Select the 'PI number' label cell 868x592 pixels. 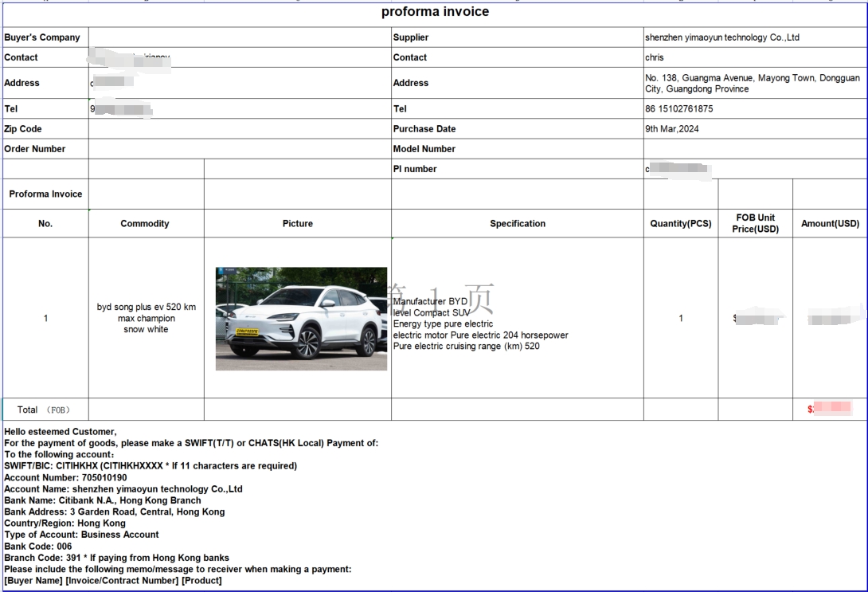tap(517, 169)
